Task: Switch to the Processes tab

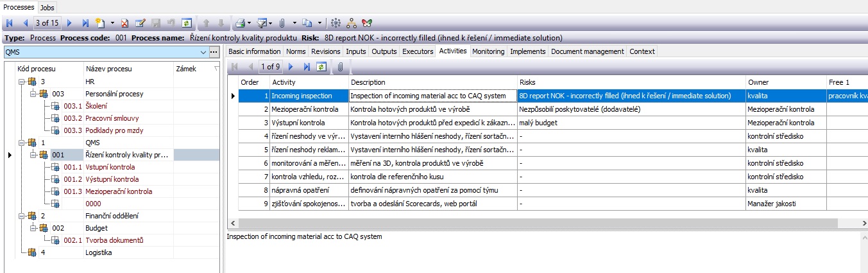Action: [x=19, y=6]
